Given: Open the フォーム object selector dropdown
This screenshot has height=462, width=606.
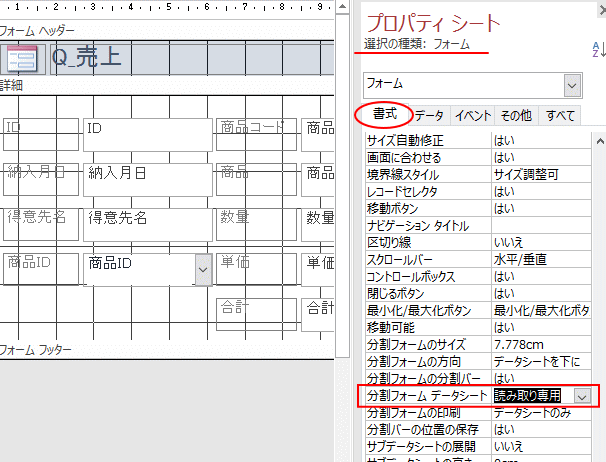Looking at the screenshot, I should click(572, 85).
